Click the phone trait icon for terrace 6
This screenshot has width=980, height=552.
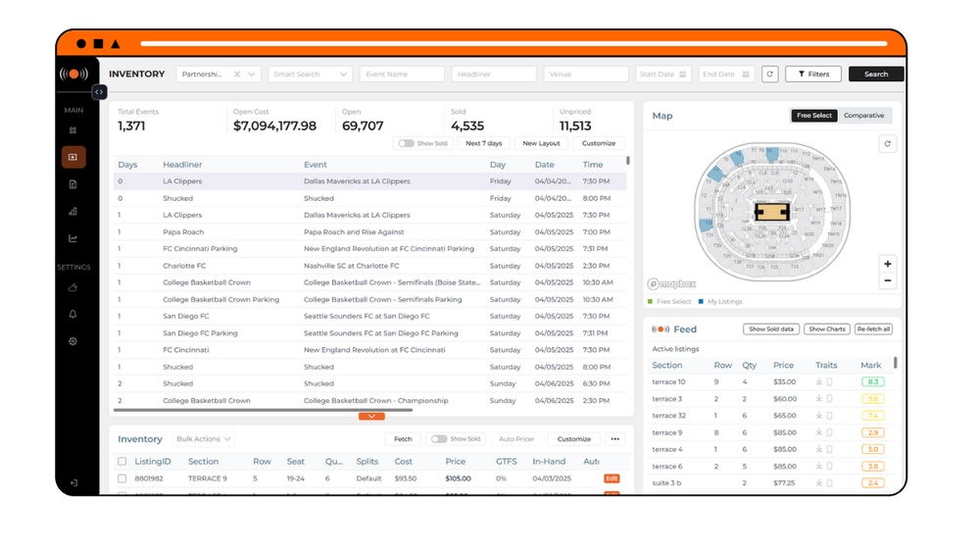[x=829, y=467]
